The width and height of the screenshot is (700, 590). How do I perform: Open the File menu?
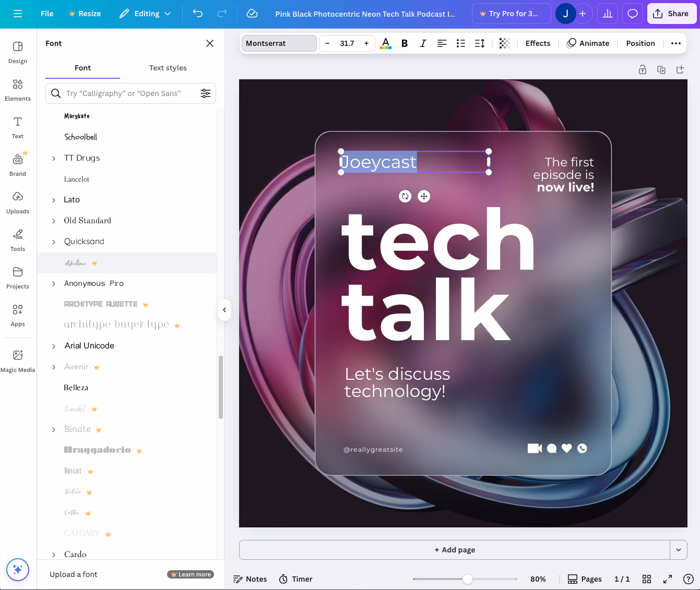[47, 14]
